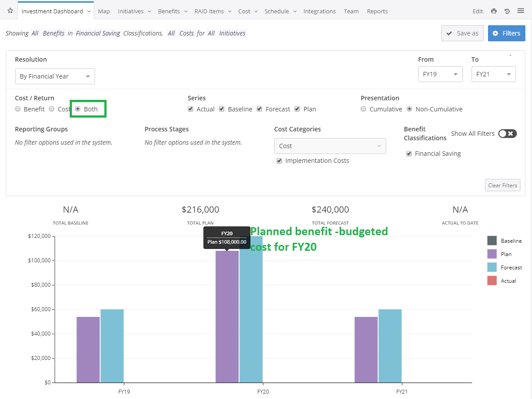
Task: Open the From year dropdown
Action: coord(440,75)
